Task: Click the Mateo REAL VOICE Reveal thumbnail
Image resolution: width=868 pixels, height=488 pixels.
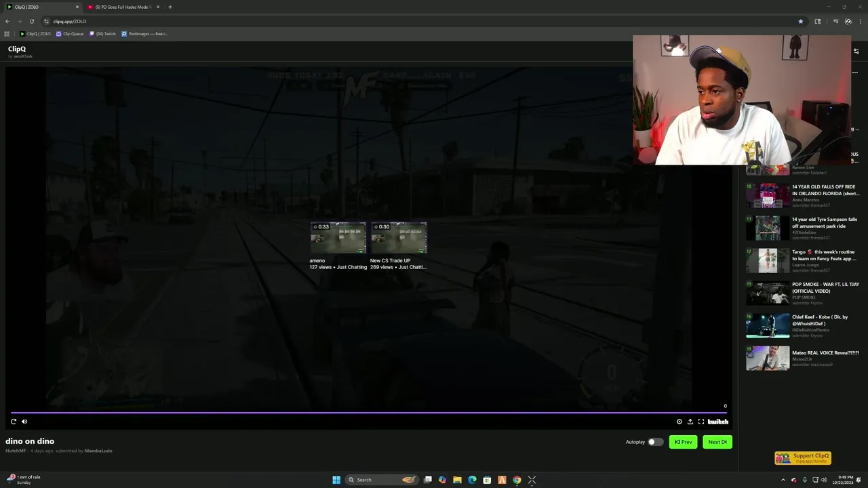Action: pos(768,358)
